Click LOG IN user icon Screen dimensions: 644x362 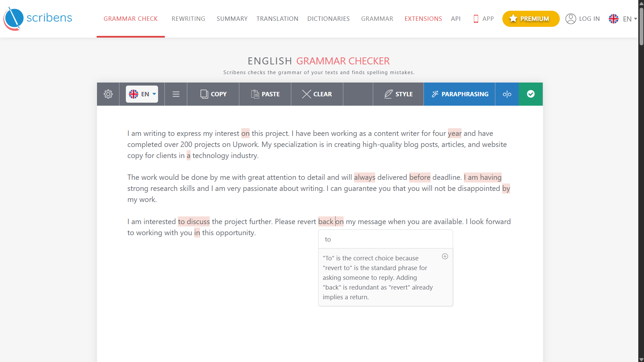point(582,19)
